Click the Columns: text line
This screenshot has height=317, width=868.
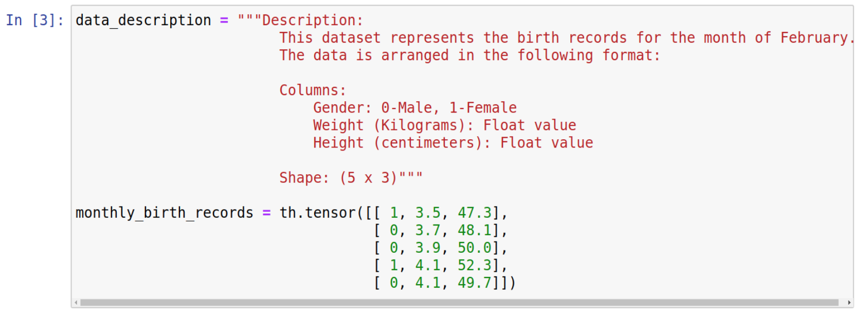point(313,90)
